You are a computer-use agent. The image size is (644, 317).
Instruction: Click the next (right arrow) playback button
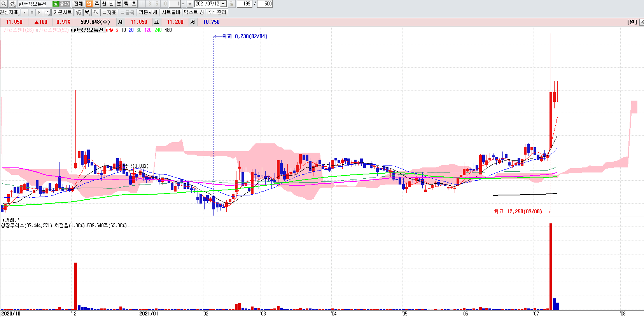pos(39,12)
